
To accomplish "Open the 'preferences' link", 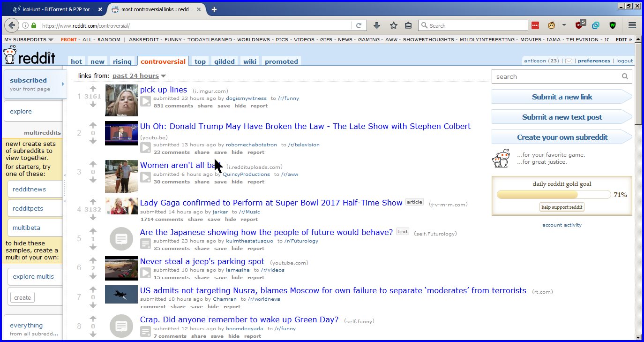I will click(594, 61).
